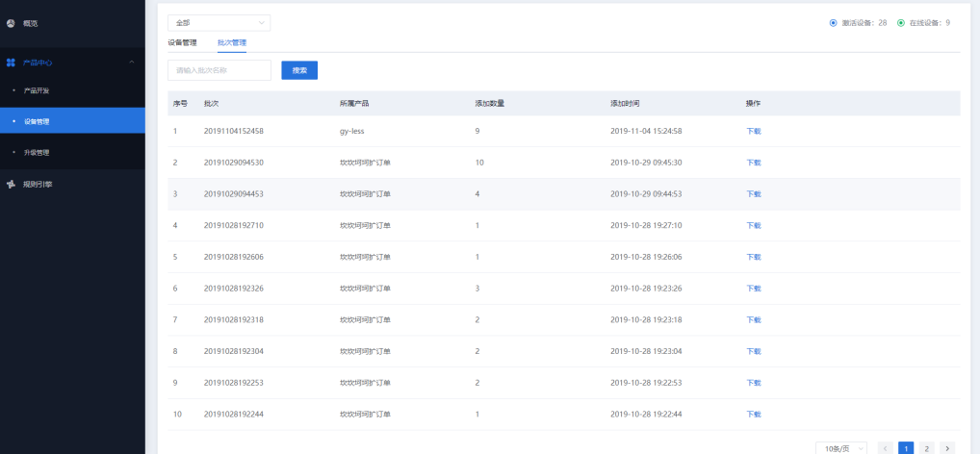Select the 在线设备 green radio indicator
Screen dimensions: 980x454
pos(900,22)
